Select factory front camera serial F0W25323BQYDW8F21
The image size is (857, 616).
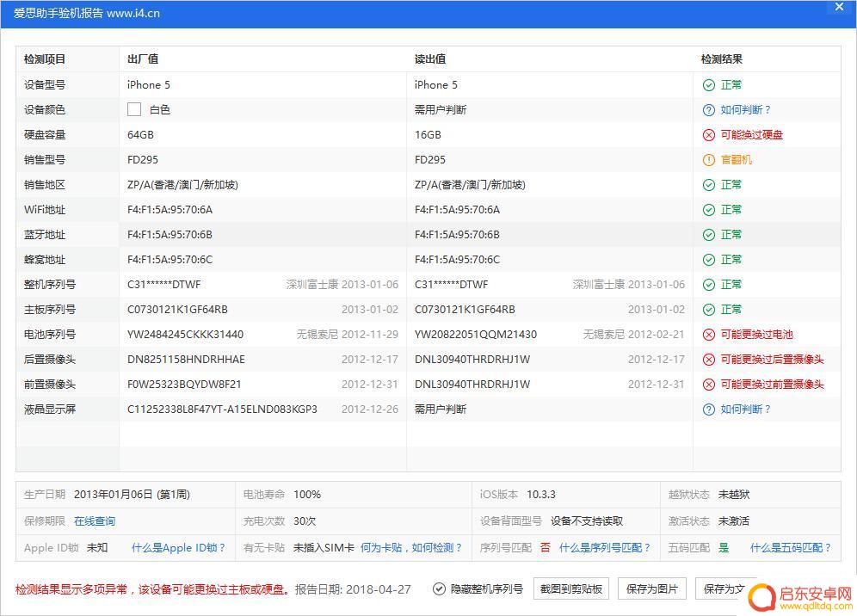(184, 385)
